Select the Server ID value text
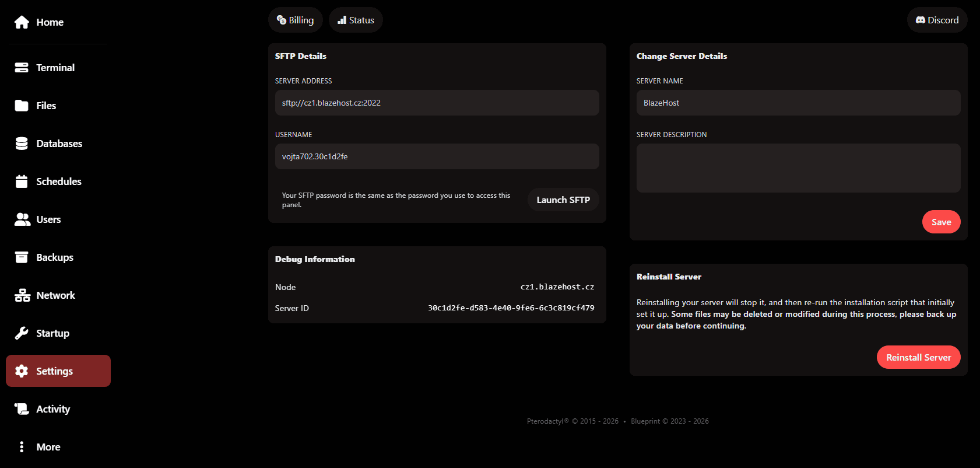 (511, 308)
